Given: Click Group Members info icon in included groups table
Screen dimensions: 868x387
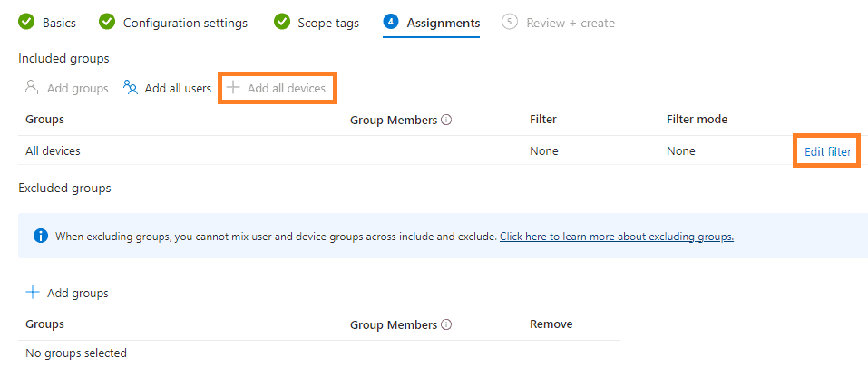Looking at the screenshot, I should click(x=447, y=120).
